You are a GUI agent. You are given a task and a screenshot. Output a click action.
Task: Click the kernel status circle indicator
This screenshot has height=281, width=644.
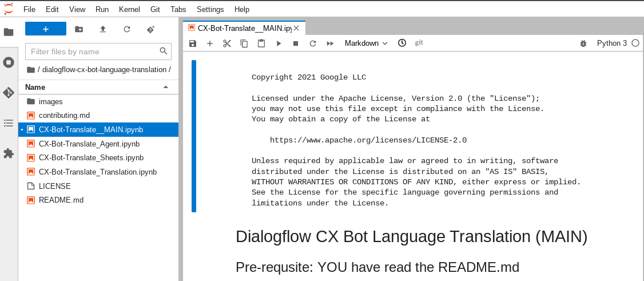click(635, 43)
